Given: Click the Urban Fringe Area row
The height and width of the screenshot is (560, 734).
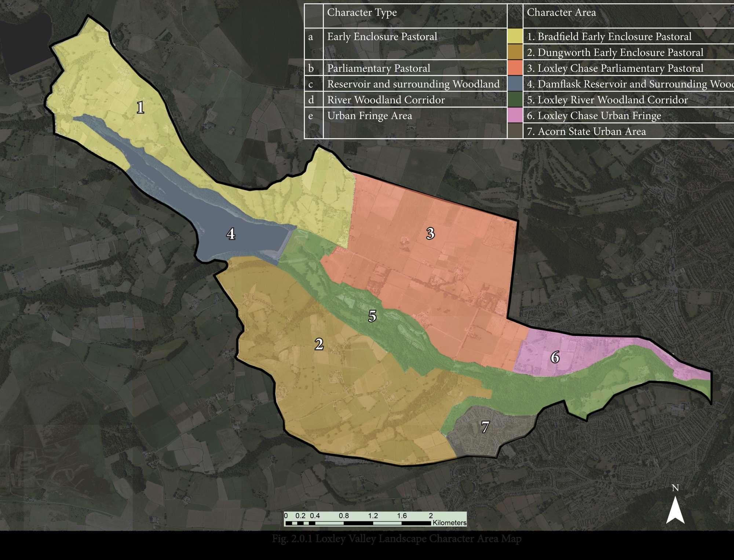Looking at the screenshot, I should (x=369, y=116).
